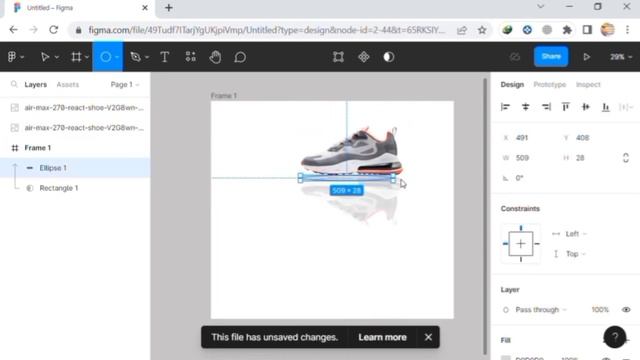The width and height of the screenshot is (640, 360).
Task: Click the rotation angle field
Action: pyautogui.click(x=529, y=178)
